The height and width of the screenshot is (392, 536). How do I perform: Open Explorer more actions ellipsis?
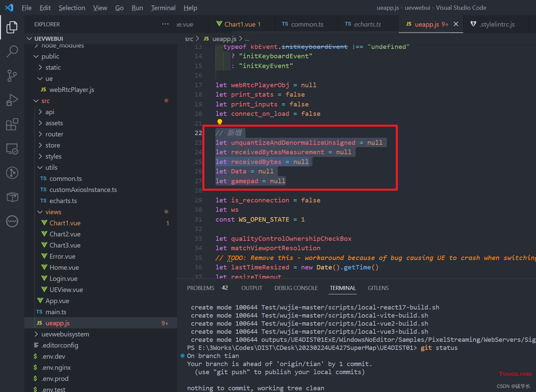click(165, 24)
